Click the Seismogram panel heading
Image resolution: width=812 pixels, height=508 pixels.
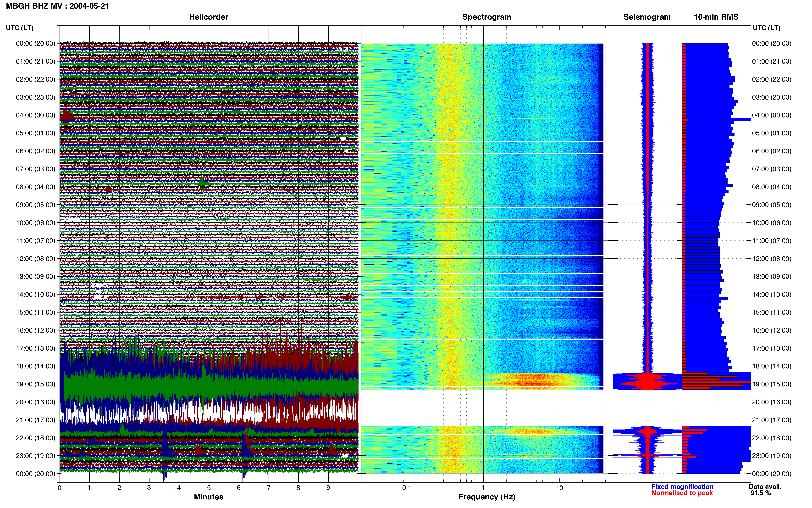(647, 17)
